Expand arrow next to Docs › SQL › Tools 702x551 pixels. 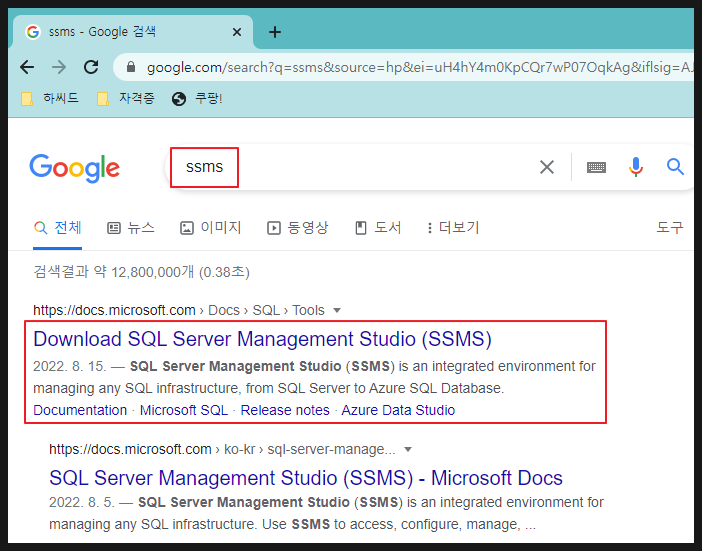337,310
